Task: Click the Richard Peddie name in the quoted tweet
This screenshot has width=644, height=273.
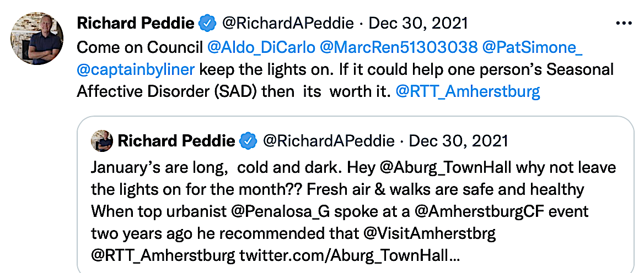Action: point(176,141)
